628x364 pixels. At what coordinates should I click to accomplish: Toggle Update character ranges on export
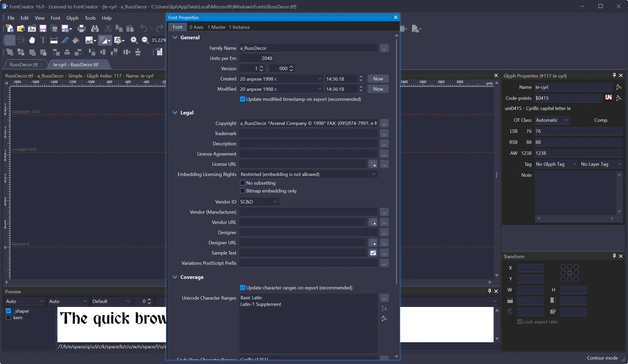pos(243,288)
